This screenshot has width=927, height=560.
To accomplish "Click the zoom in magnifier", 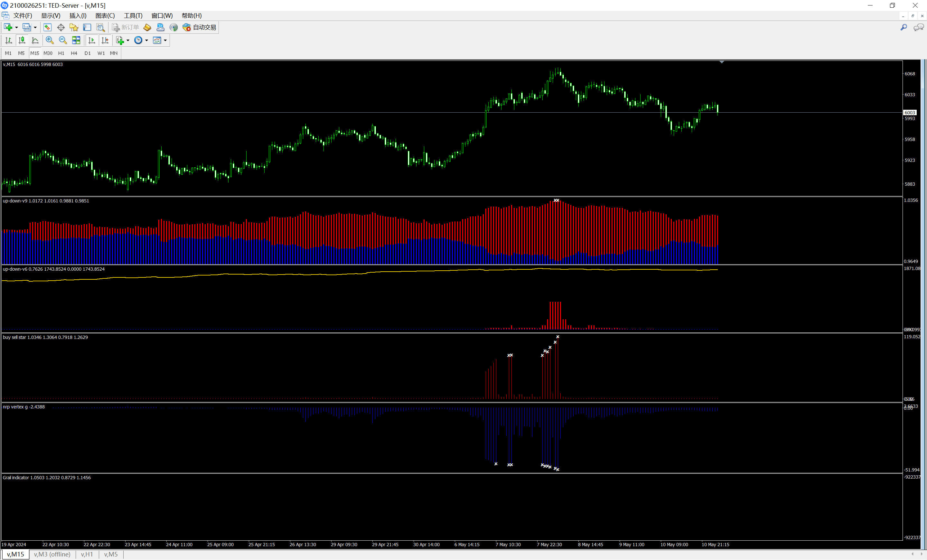I will (49, 40).
